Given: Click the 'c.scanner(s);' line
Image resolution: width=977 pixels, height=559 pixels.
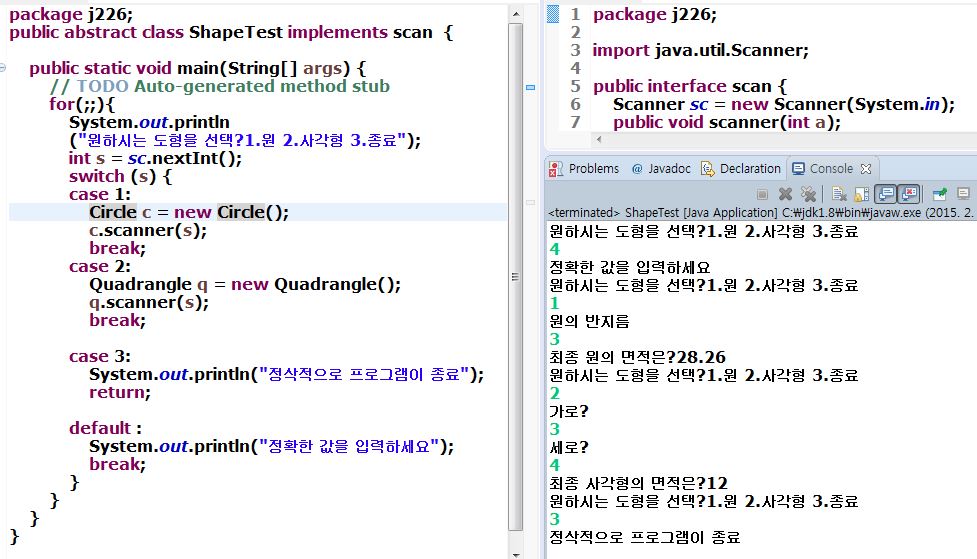Looking at the screenshot, I should [148, 230].
